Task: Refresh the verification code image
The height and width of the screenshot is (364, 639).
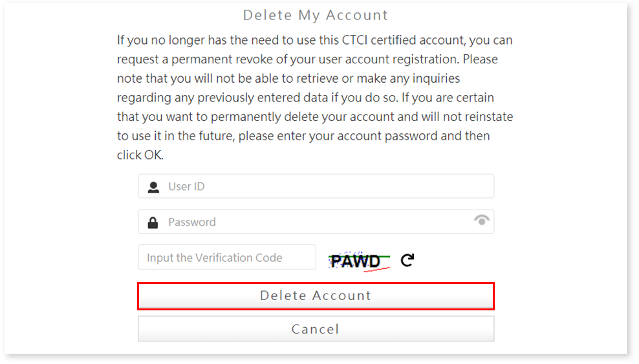Action: [x=407, y=260]
